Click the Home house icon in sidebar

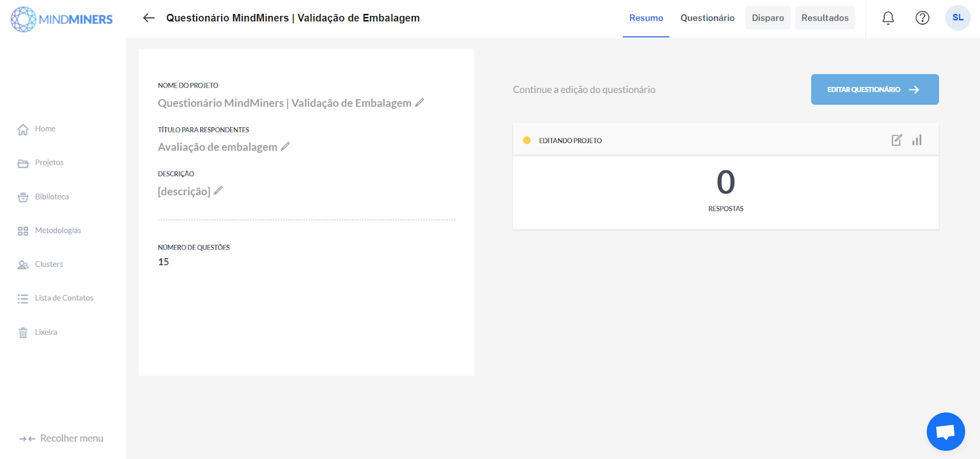click(23, 129)
